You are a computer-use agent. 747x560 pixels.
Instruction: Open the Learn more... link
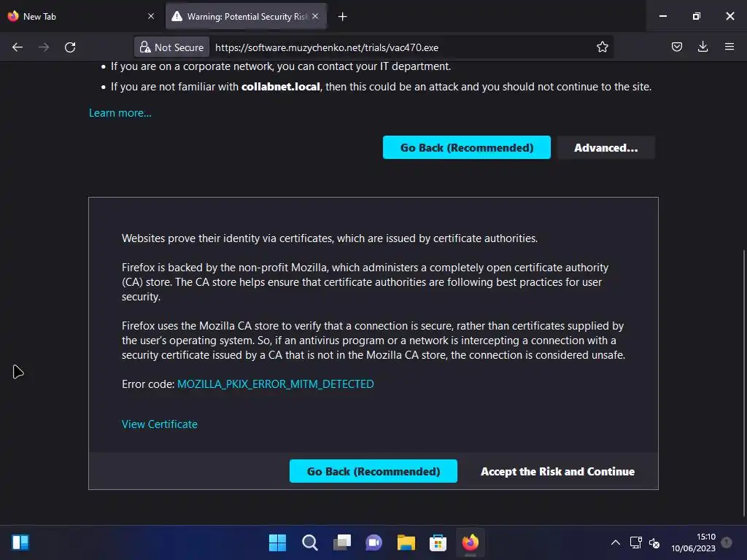pyautogui.click(x=120, y=113)
